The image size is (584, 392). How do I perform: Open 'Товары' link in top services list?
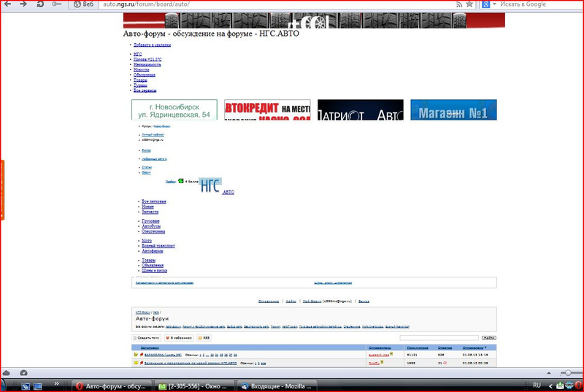tap(140, 80)
